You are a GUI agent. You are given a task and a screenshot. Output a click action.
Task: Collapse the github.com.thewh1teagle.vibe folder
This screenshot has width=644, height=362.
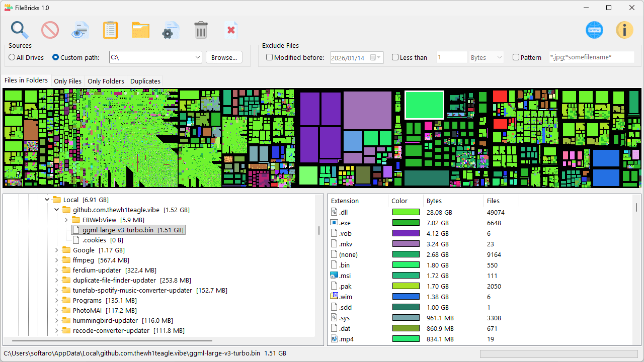pos(57,210)
